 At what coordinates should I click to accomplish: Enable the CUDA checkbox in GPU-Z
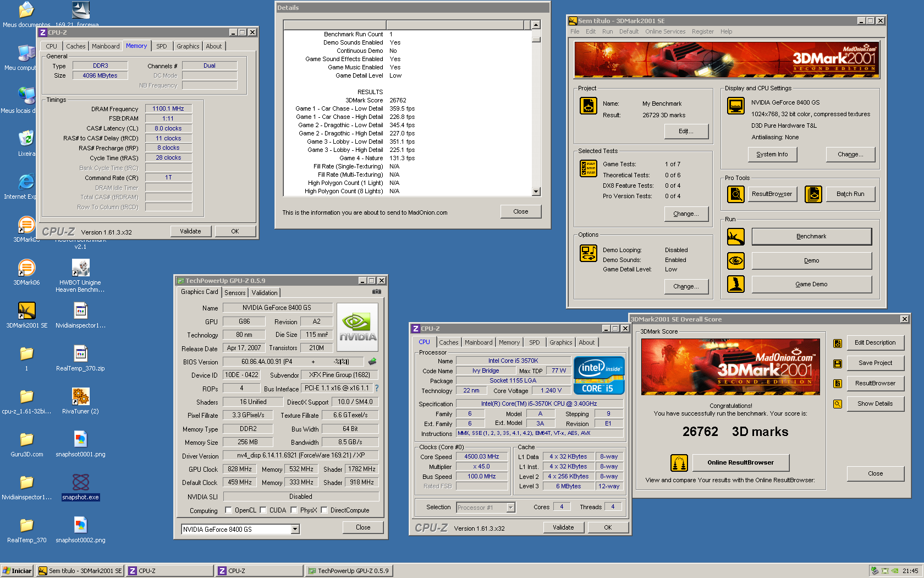pos(263,510)
